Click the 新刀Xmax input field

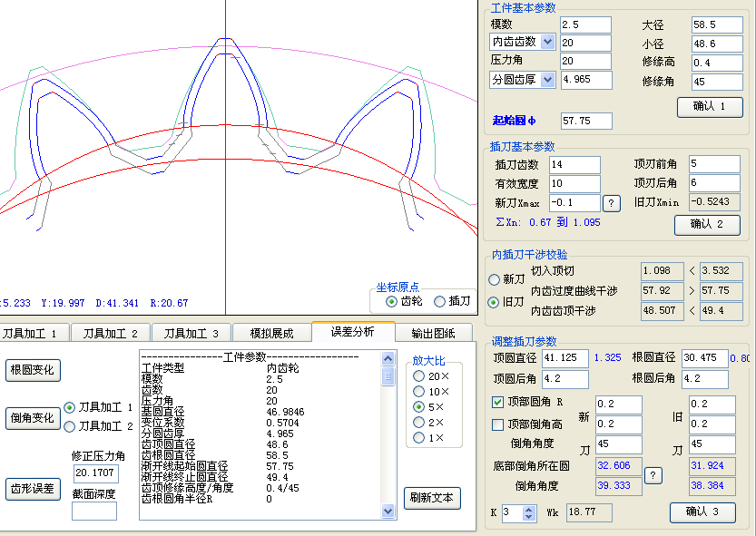574,203
